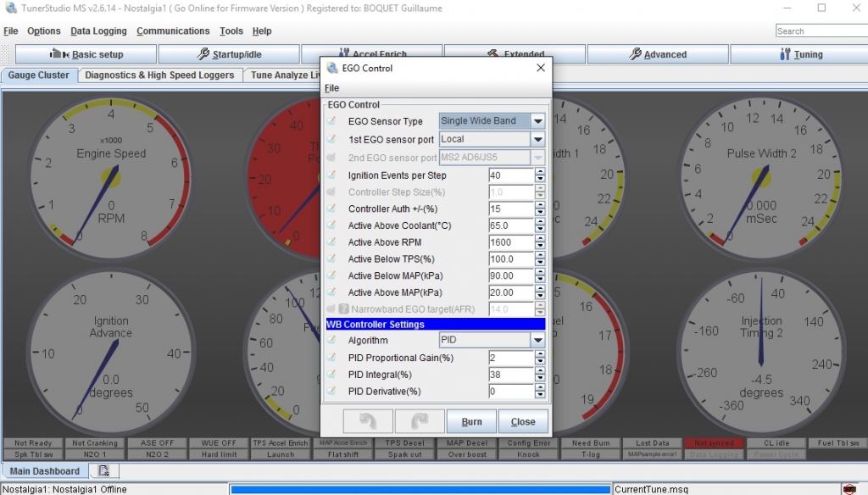Open File menu inside EGO Control dialog
This screenshot has height=495, width=868.
[x=331, y=88]
